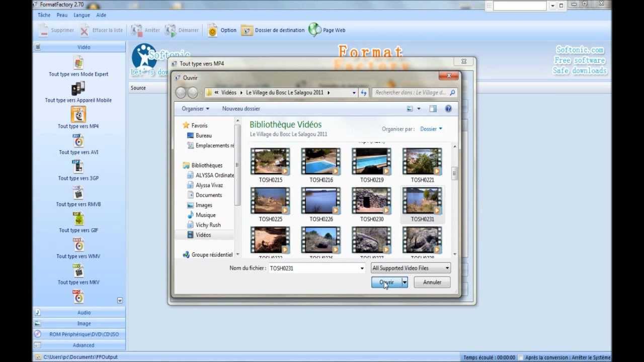This screenshot has width=644, height=362.
Task: Open Option settings gear icon
Action: tap(212, 30)
